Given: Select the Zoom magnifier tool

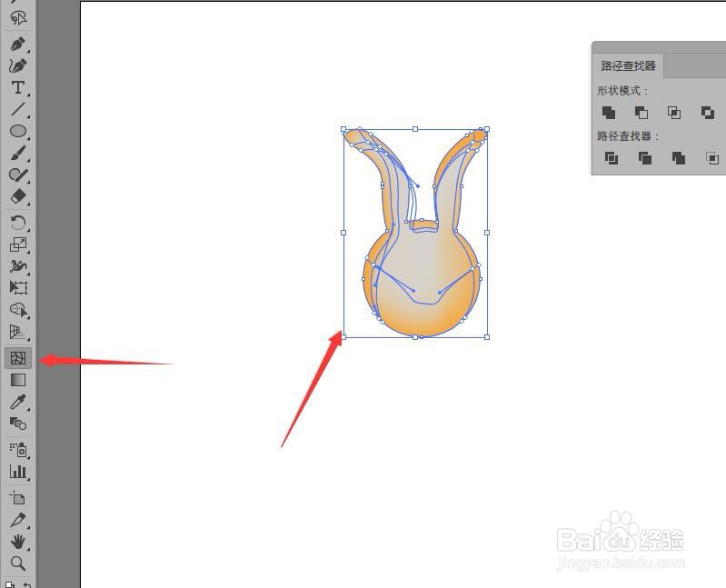Looking at the screenshot, I should click(18, 563).
